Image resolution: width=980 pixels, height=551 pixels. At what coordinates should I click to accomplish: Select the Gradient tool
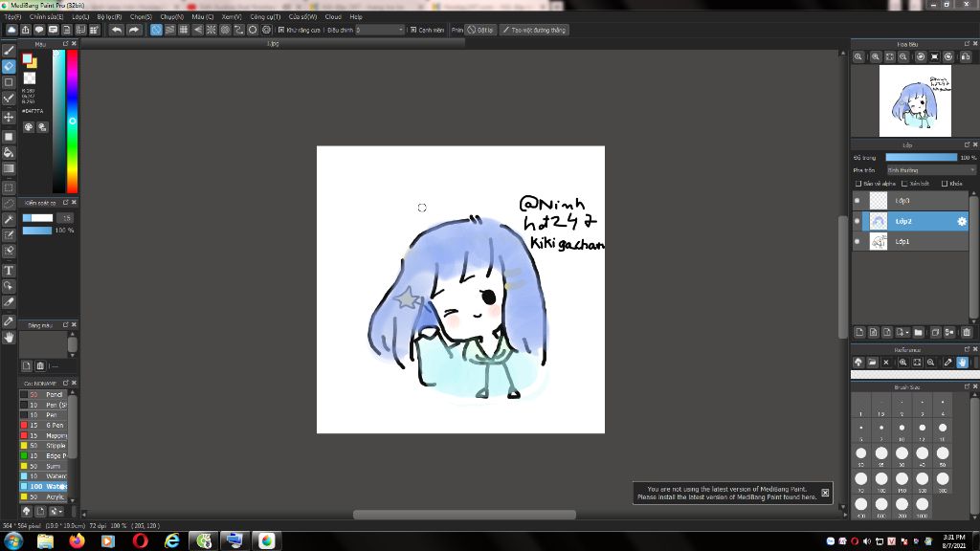pyautogui.click(x=9, y=168)
